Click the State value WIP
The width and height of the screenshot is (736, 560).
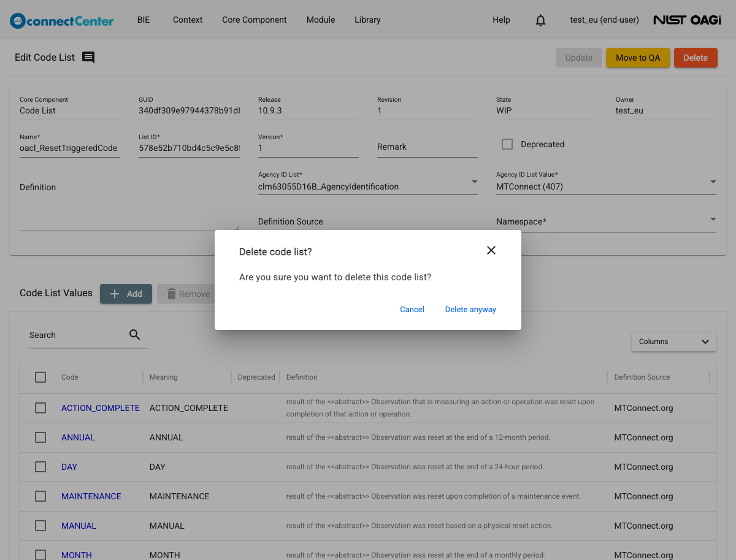(x=504, y=111)
